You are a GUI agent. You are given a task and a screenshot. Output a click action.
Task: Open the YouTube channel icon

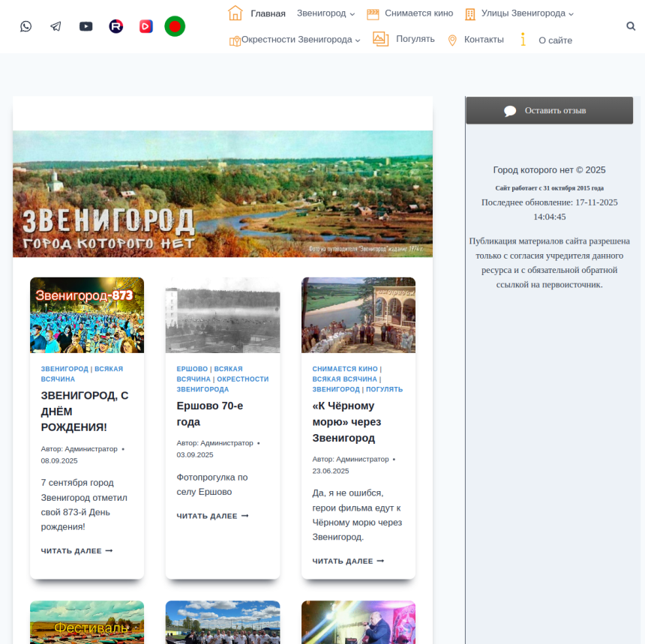tap(86, 26)
